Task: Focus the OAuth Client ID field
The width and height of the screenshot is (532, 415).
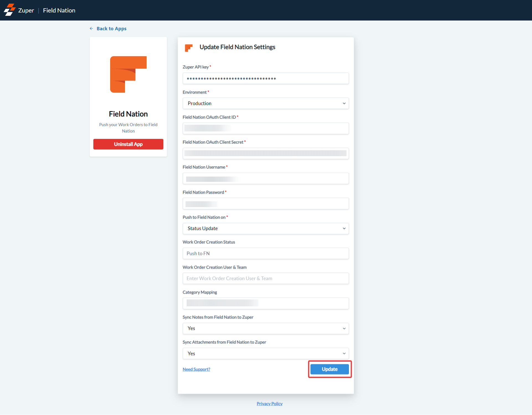Action: 266,128
